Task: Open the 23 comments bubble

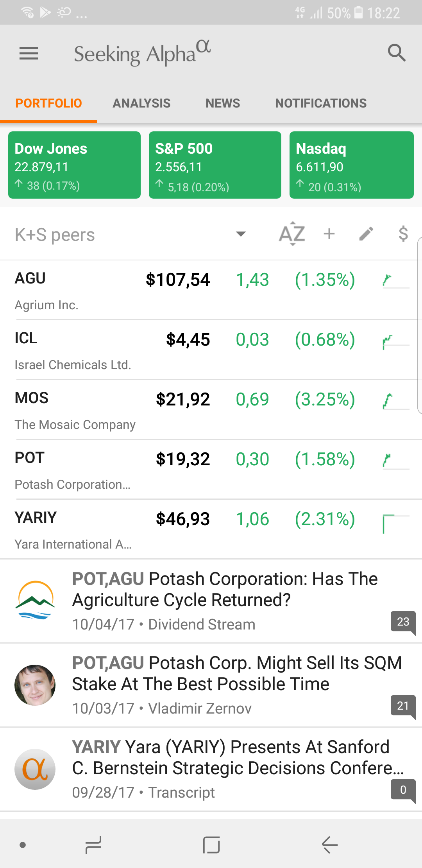Action: pyautogui.click(x=403, y=622)
